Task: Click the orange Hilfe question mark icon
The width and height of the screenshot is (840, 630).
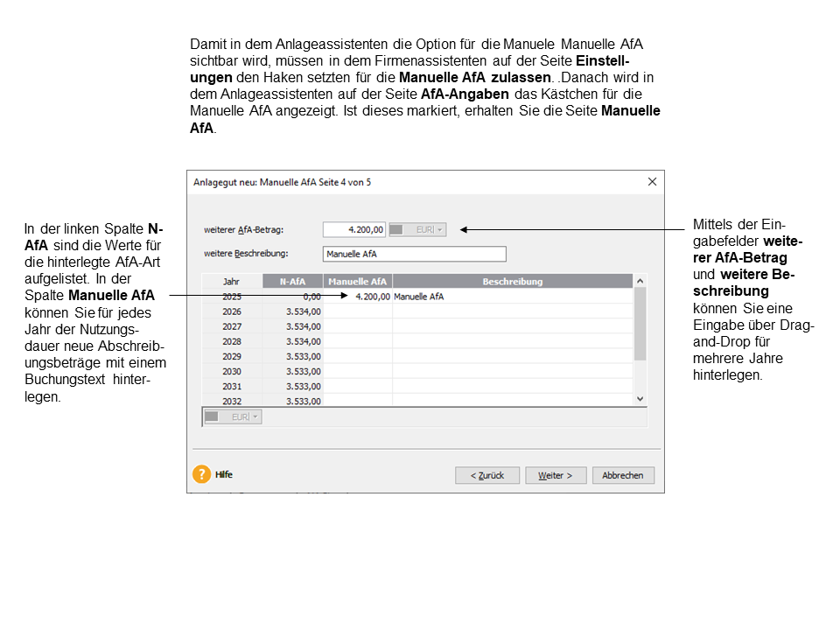Action: coord(202,474)
